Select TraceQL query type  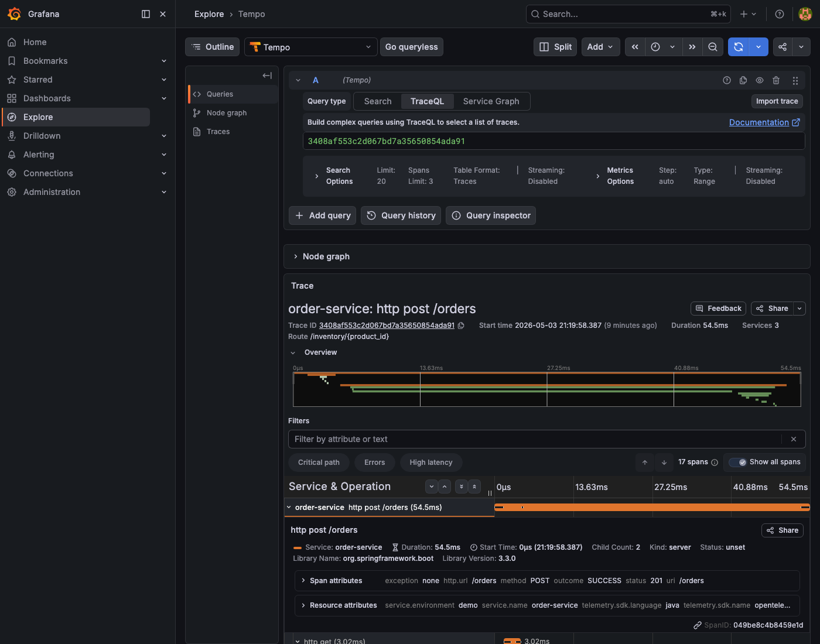coord(428,101)
